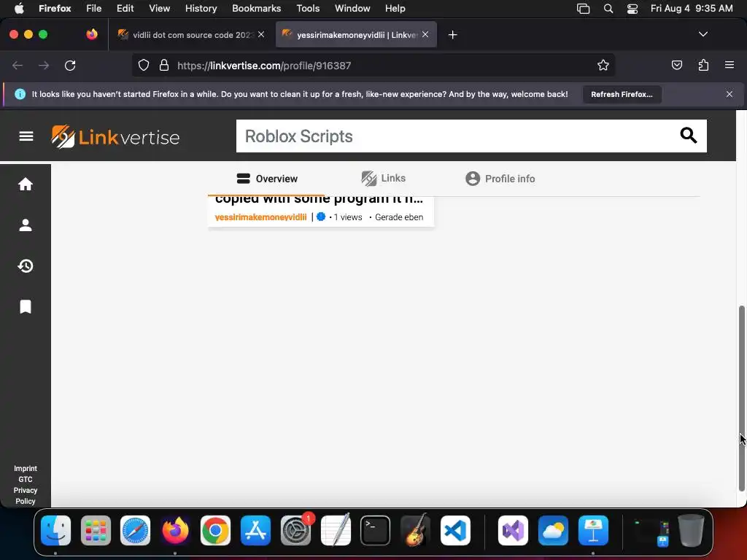747x560 pixels.
Task: Dismiss the Firefox refresh notification
Action: pos(729,94)
